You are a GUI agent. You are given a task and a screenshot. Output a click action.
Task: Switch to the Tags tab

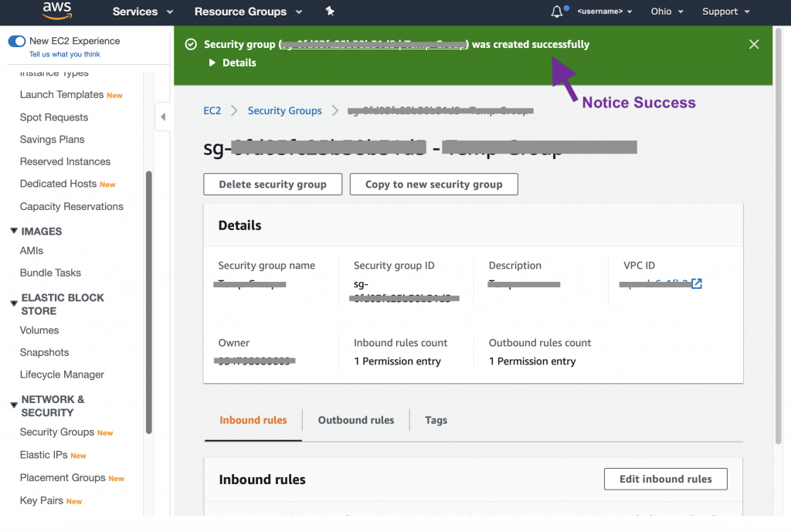pyautogui.click(x=436, y=420)
